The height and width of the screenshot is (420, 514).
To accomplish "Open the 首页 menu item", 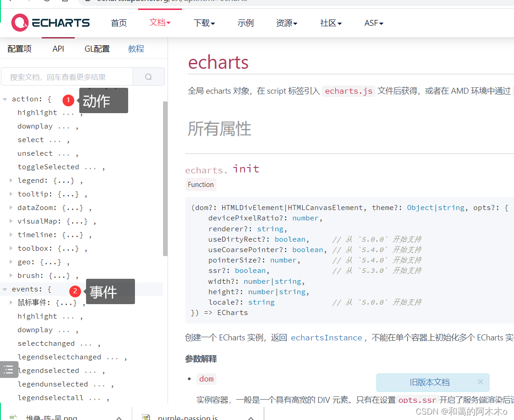I will 119,23.
